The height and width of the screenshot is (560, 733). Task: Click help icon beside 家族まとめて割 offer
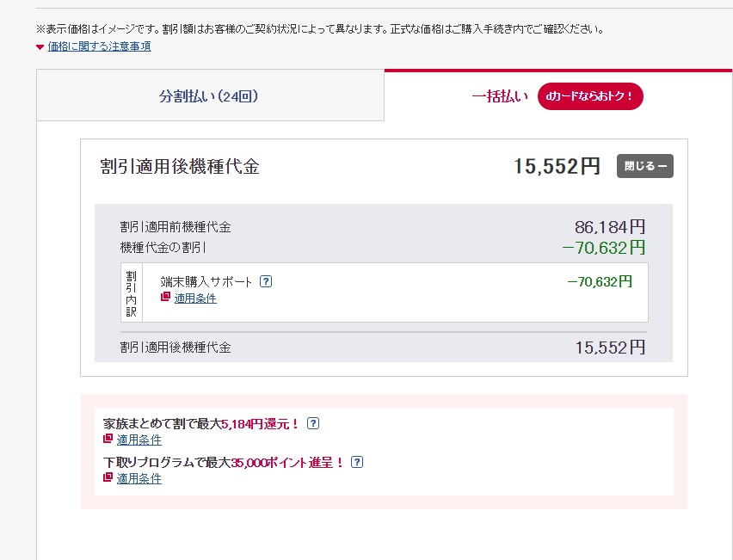tap(313, 423)
